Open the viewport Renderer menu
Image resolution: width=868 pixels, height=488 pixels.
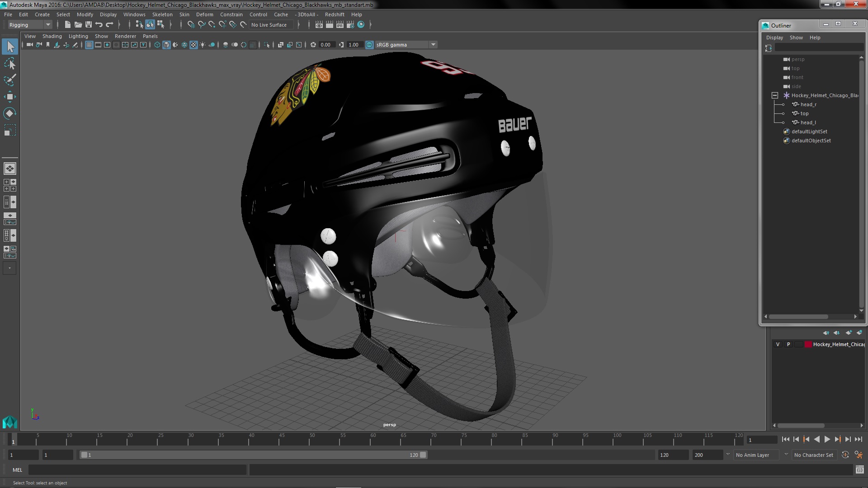click(x=125, y=36)
